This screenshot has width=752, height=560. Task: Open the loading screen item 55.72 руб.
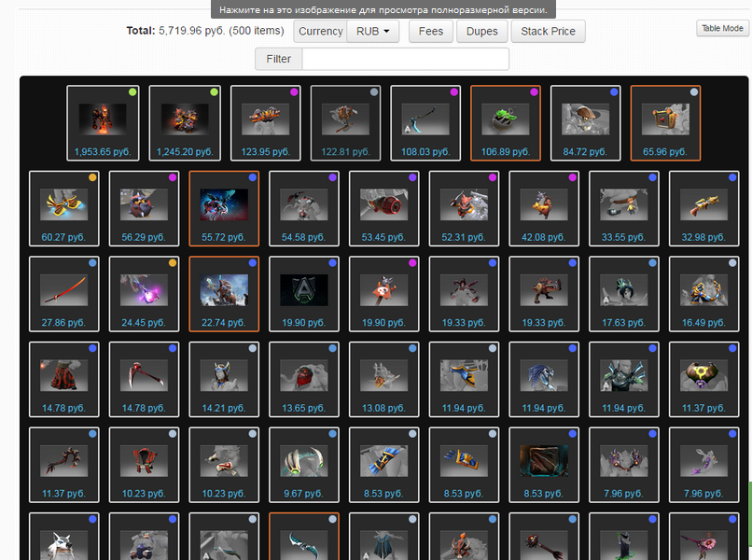coord(224,208)
